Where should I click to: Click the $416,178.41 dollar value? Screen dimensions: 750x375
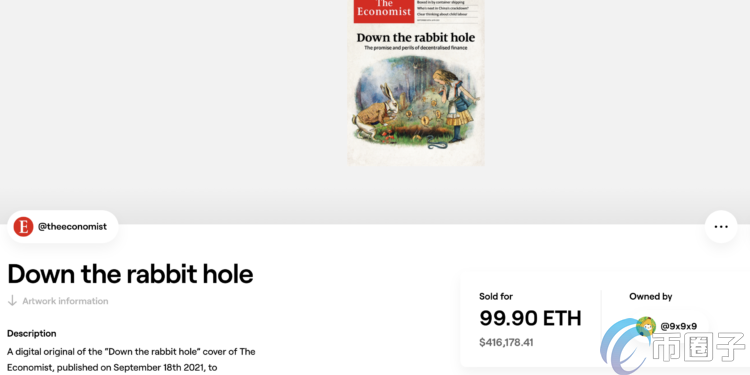[x=506, y=342]
